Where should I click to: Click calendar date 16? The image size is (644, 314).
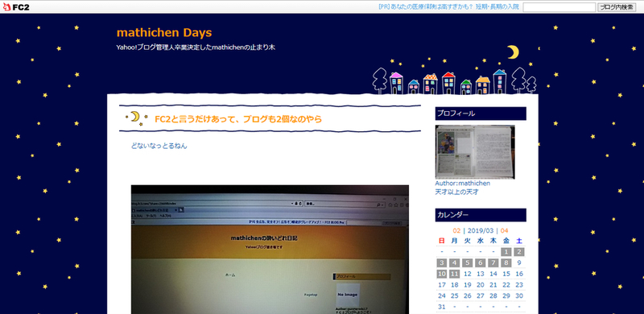(x=519, y=274)
